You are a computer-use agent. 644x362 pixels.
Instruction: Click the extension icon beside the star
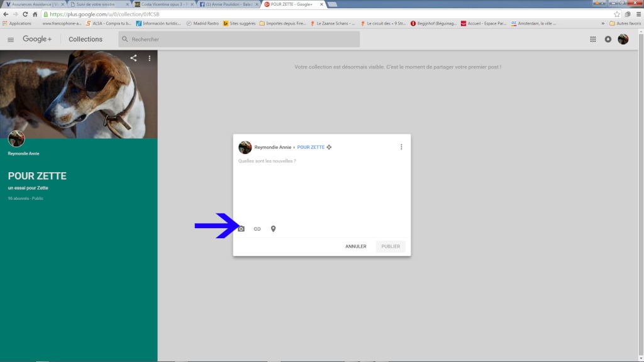(x=628, y=14)
